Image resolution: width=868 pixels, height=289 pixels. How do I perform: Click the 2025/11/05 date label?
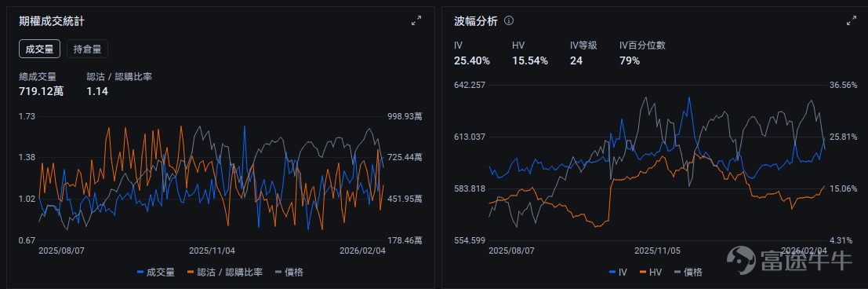click(x=657, y=251)
